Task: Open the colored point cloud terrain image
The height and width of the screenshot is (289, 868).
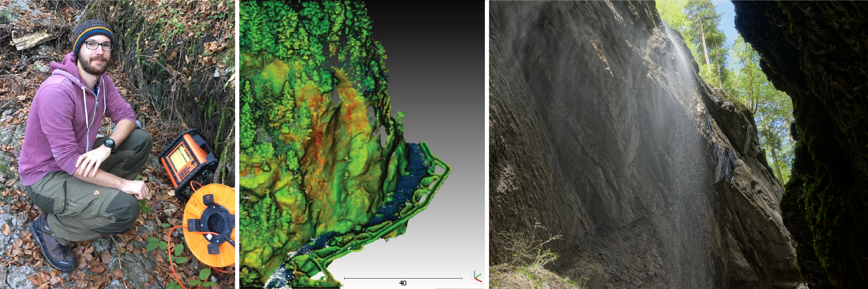Action: 362,144
